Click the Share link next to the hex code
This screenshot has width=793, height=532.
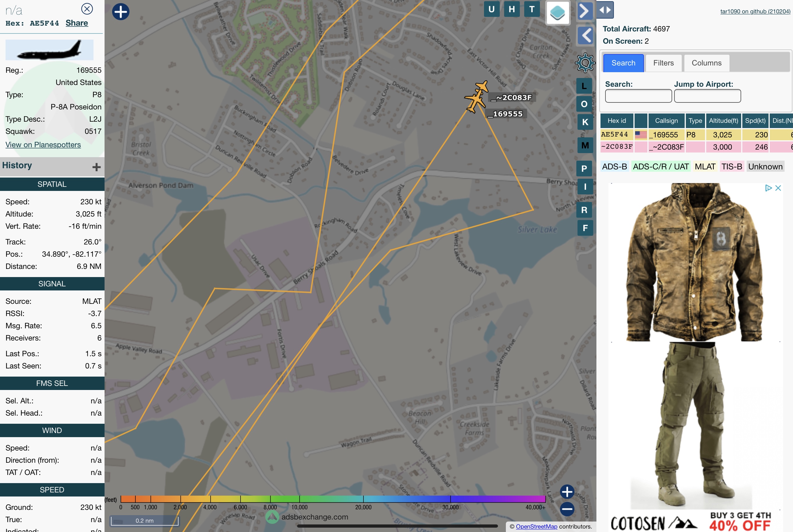[x=77, y=23]
